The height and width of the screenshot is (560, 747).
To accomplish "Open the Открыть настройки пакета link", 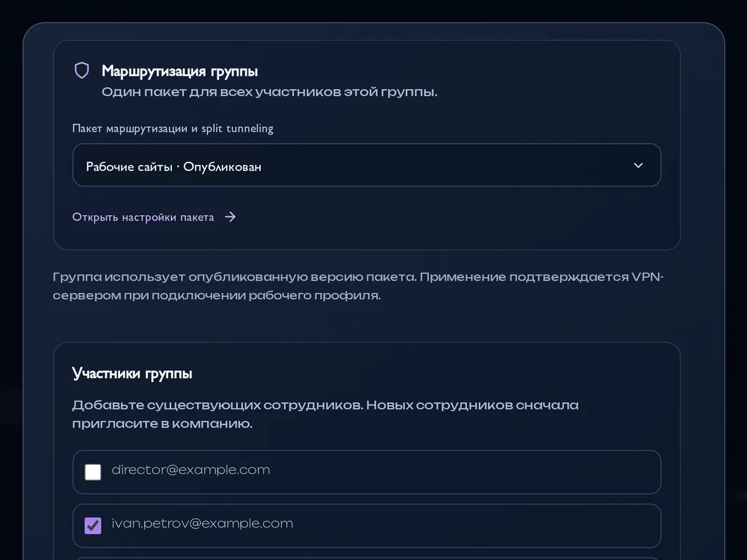I will (x=154, y=217).
